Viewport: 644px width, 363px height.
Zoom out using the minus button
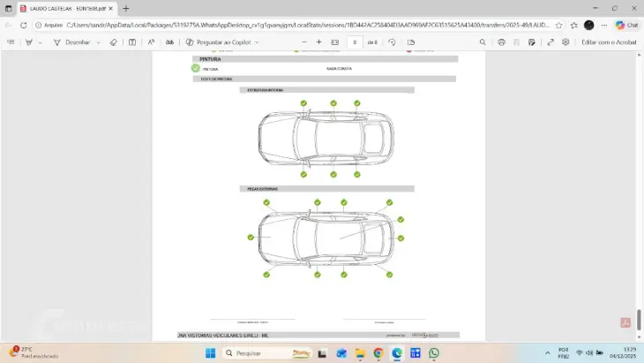click(305, 42)
